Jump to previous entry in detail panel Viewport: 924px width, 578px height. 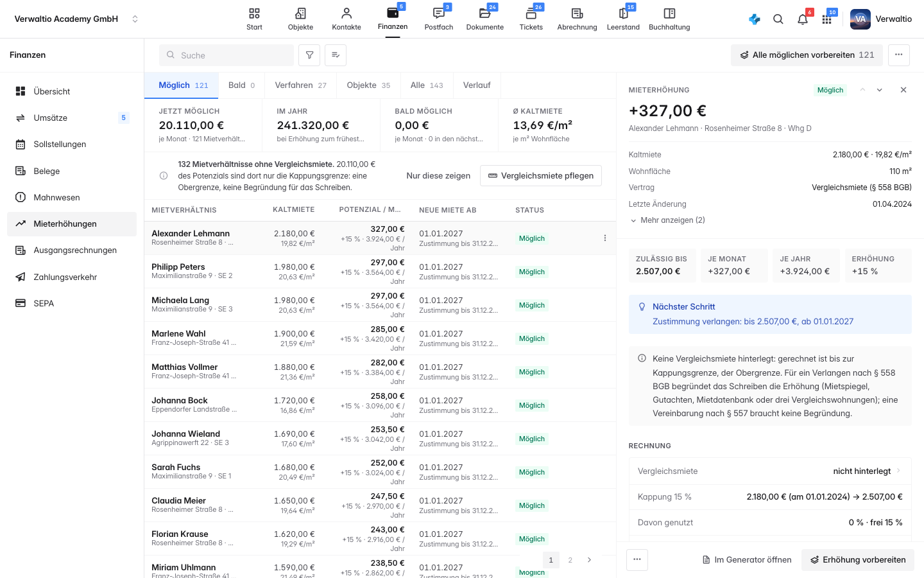pyautogui.click(x=863, y=90)
